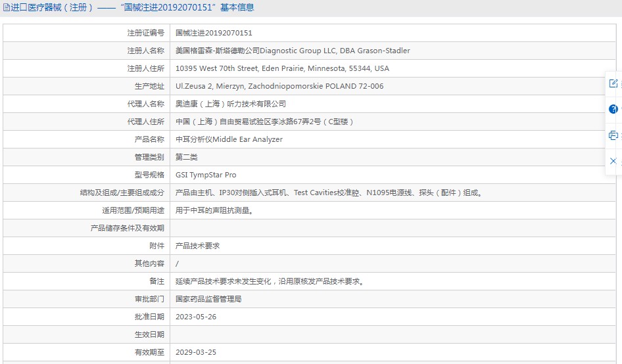
Task: Click the 管理类别 label cell
Action: 87,157
